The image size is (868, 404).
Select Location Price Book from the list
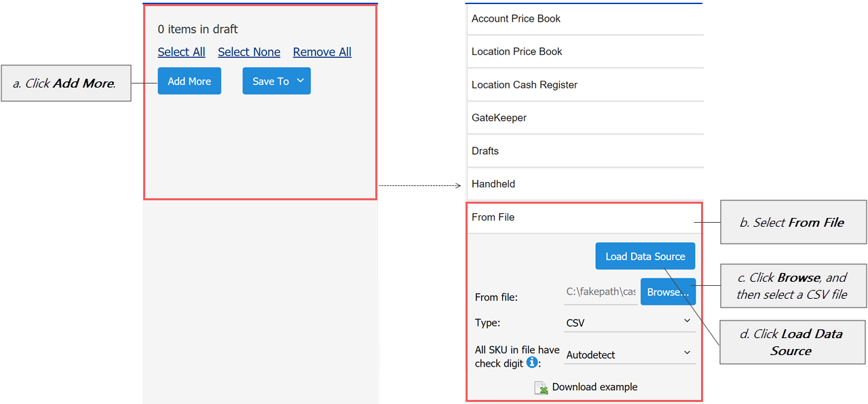[x=517, y=51]
